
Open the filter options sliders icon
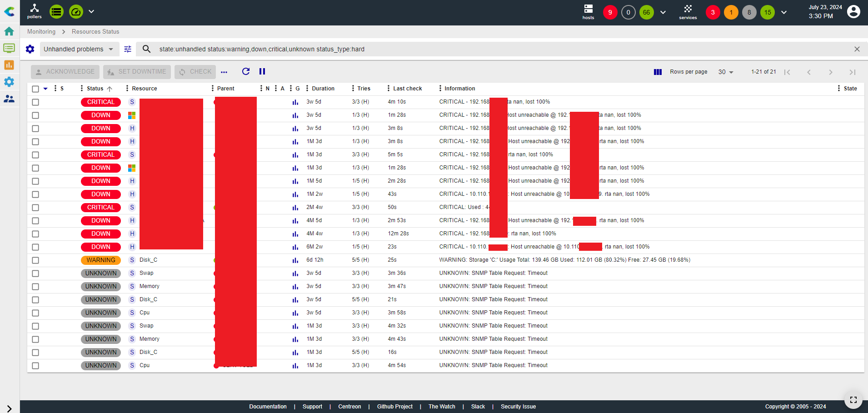[128, 49]
